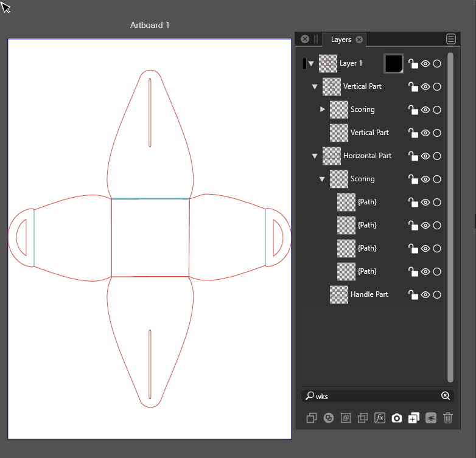Unlock icon for the Handle Part layer
The height and width of the screenshot is (458, 476).
(413, 295)
